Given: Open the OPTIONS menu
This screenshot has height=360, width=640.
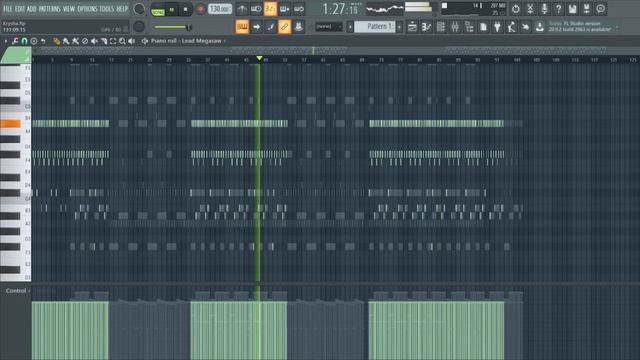Looking at the screenshot, I should point(87,9).
